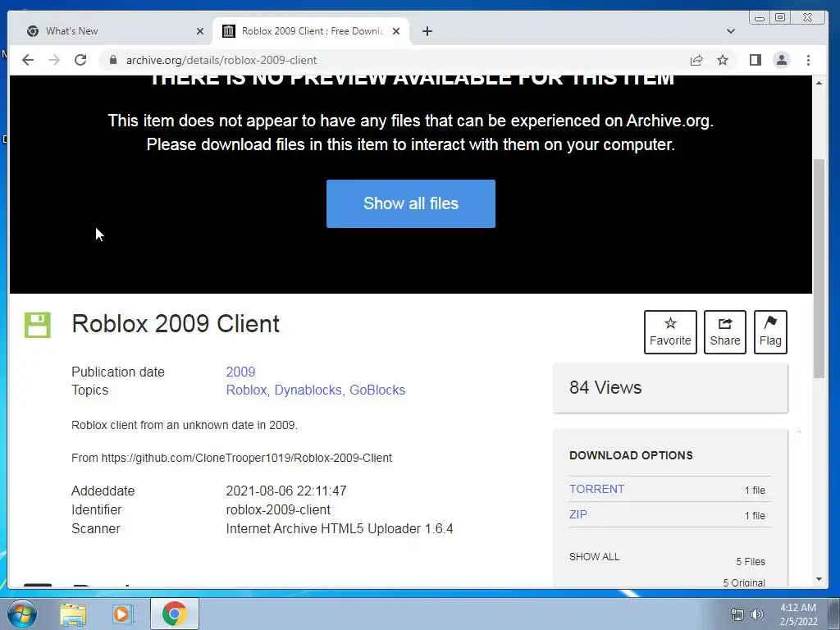Viewport: 840px width, 630px height.
Task: Open the Windows Start button
Action: 22,614
